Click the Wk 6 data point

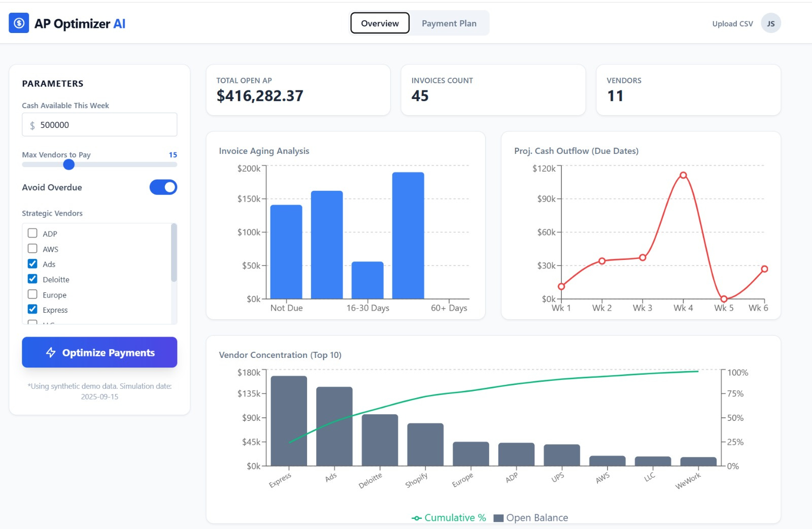[x=764, y=269]
